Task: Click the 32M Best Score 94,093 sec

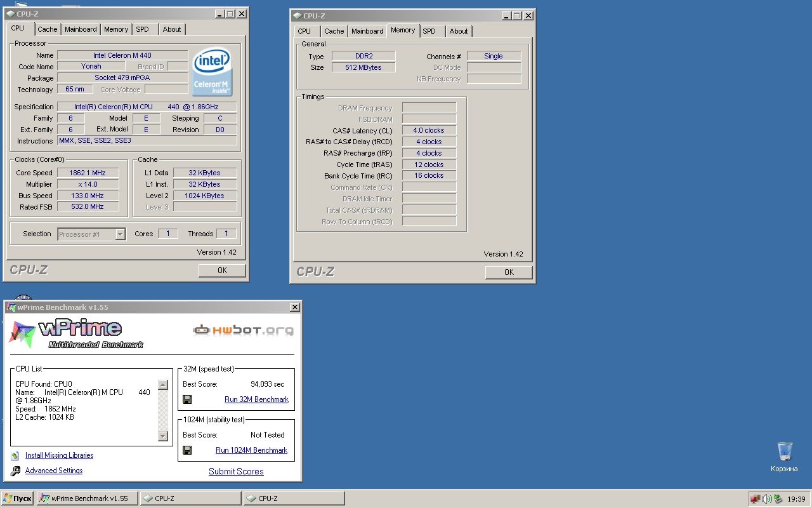Action: [268, 384]
